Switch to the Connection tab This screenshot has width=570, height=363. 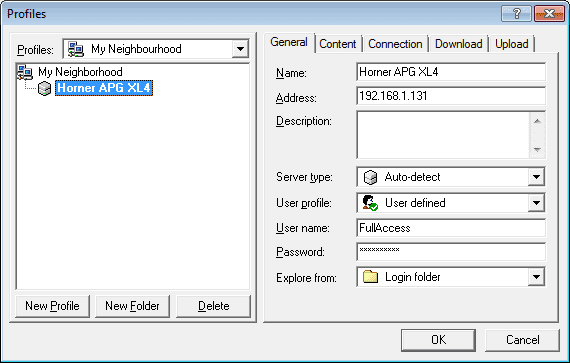coord(395,44)
